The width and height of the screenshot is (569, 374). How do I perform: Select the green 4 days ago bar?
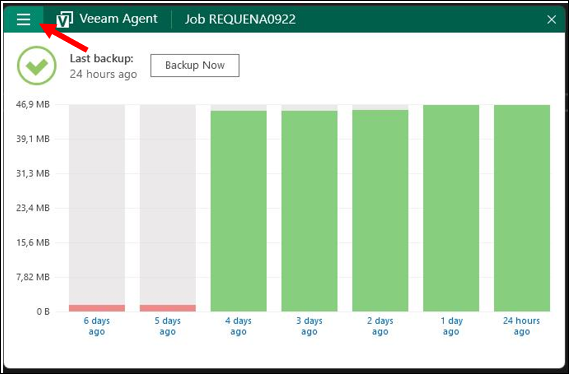tap(238, 211)
